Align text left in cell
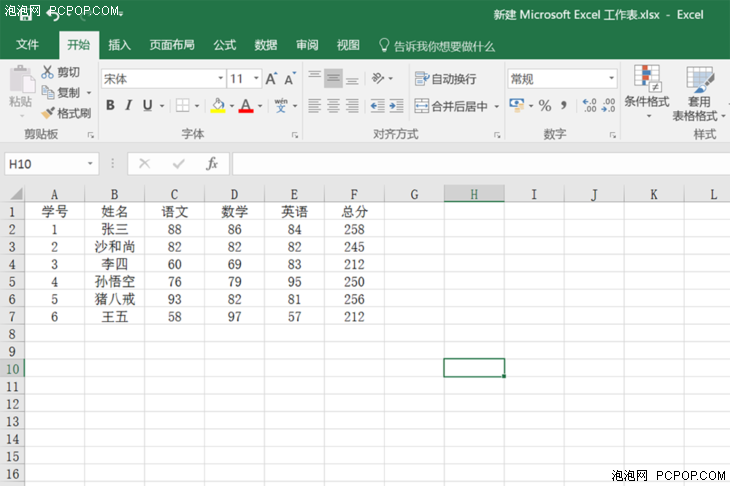 tap(315, 106)
